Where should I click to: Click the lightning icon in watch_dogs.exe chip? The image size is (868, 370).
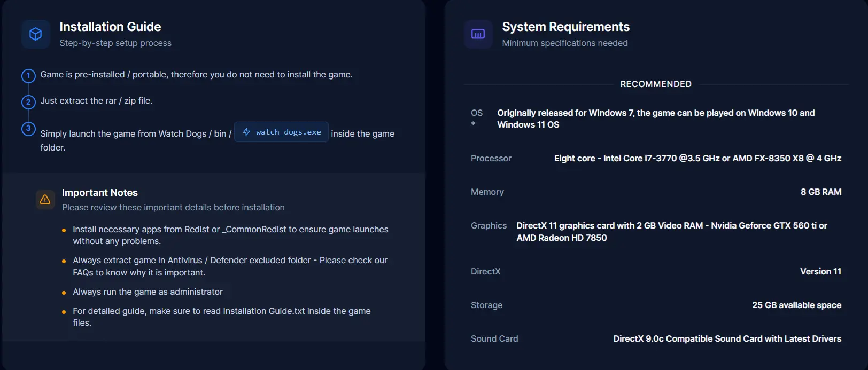click(x=246, y=132)
